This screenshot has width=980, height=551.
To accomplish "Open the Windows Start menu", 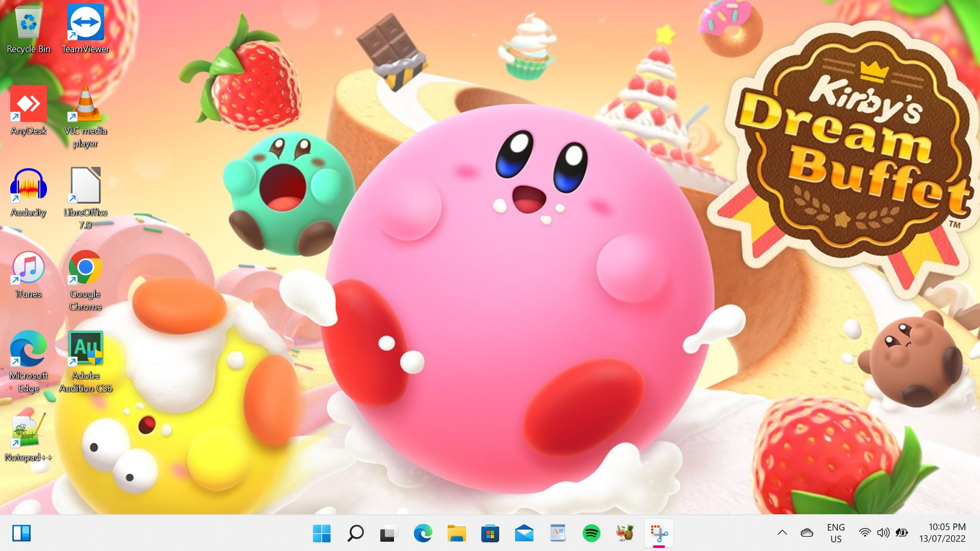I will (322, 533).
